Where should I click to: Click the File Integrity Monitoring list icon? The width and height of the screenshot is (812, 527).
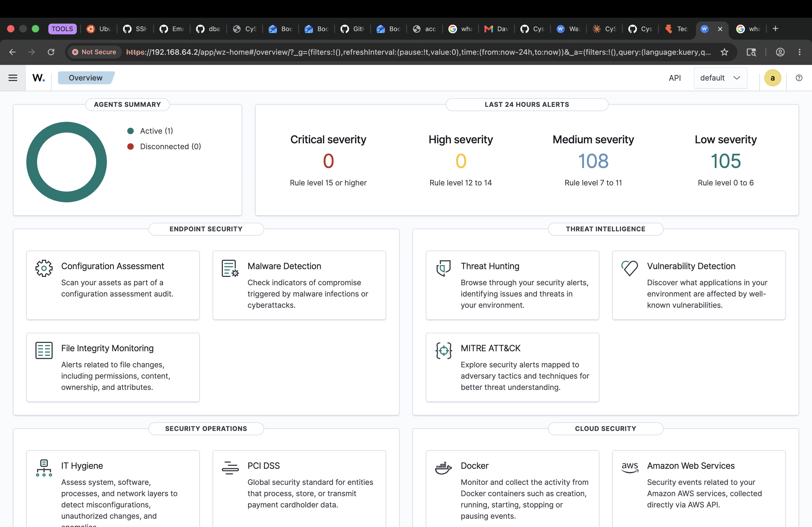pyautogui.click(x=44, y=350)
